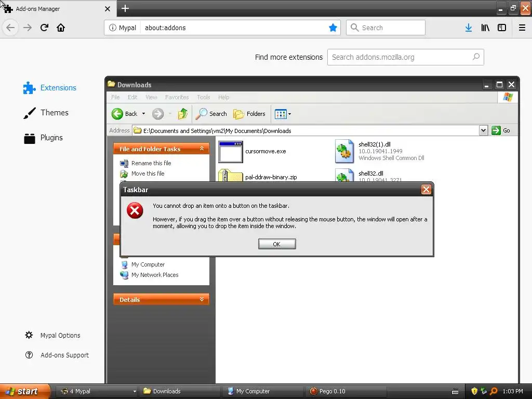The width and height of the screenshot is (532, 399).
Task: Open the File menu in Downloads window
Action: tap(115, 97)
